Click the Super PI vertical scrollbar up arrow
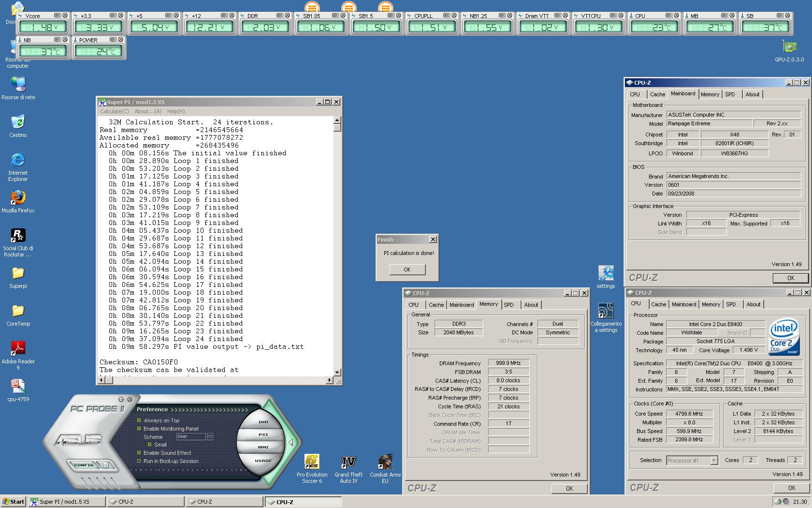This screenshot has width=812, height=508. 337,120
